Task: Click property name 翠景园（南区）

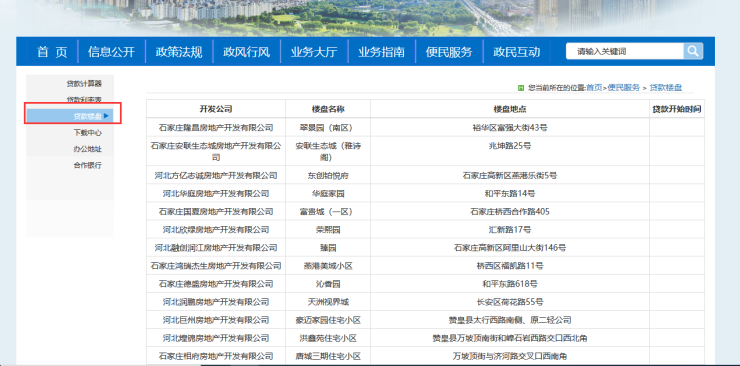Action: (x=328, y=127)
